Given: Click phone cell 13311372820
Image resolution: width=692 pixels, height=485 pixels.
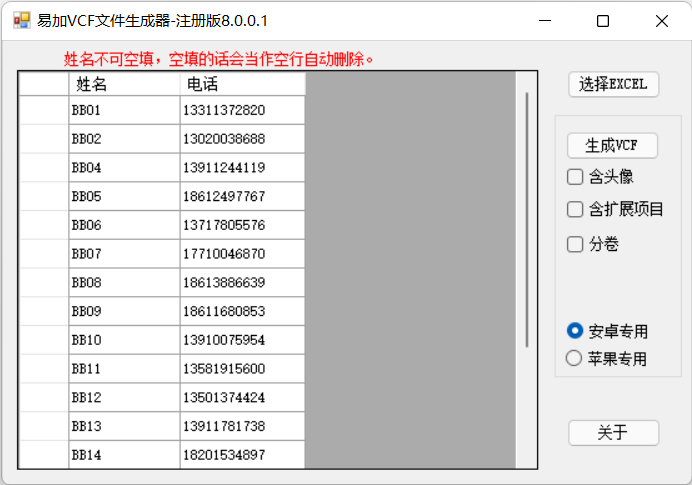Looking at the screenshot, I should [x=242, y=110].
